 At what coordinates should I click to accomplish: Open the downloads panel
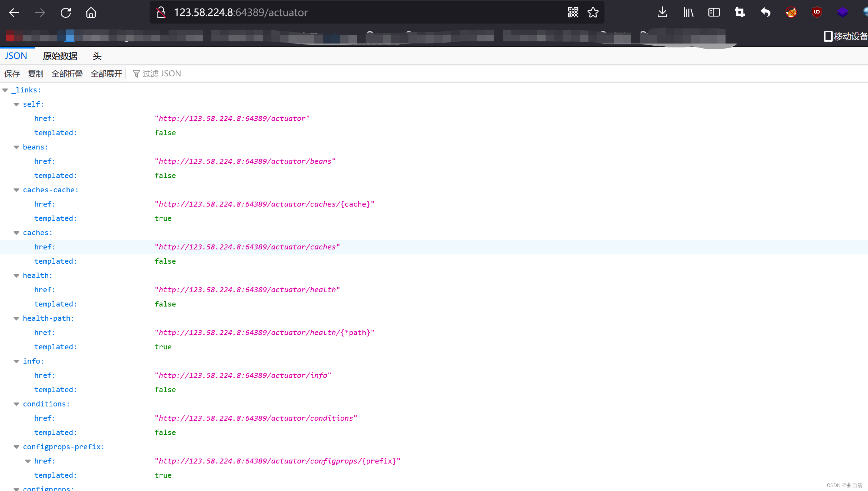662,12
